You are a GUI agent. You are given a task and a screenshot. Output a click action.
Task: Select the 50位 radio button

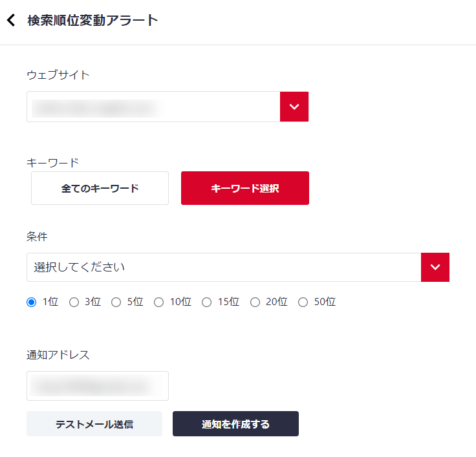point(303,303)
